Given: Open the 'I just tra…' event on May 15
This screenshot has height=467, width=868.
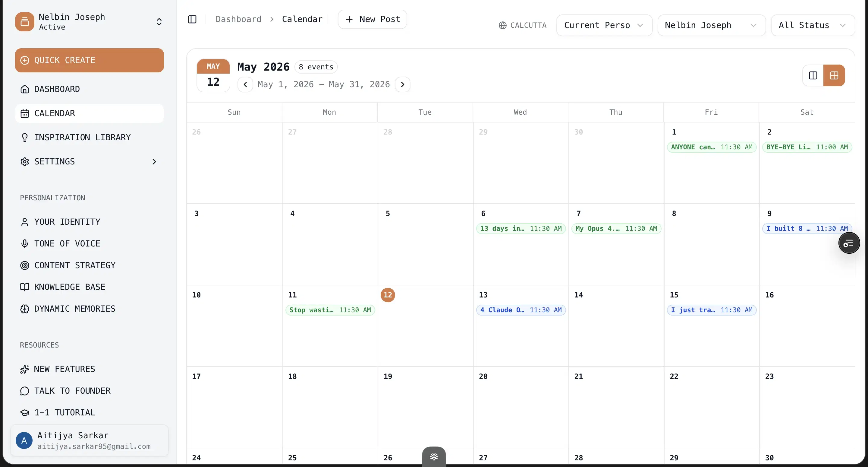Looking at the screenshot, I should [x=711, y=310].
